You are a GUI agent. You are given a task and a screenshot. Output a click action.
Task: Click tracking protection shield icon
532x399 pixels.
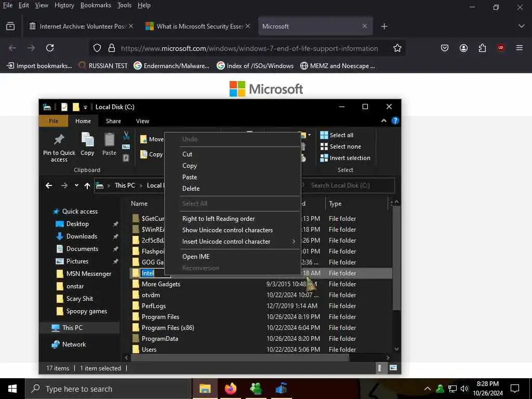point(97,48)
